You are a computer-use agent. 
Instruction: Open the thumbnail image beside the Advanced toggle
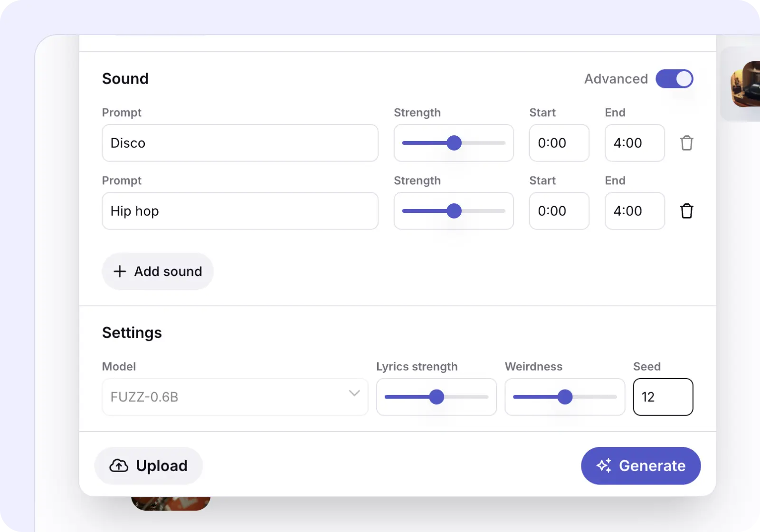(745, 84)
